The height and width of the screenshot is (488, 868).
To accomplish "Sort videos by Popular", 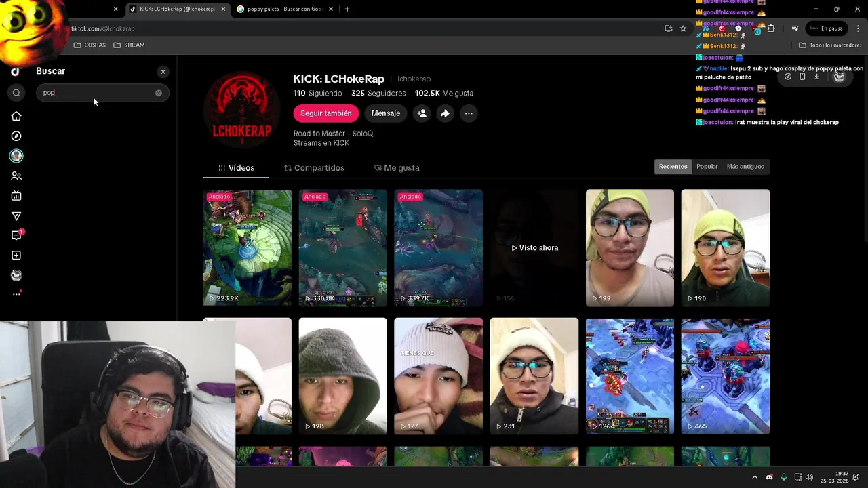I will coord(707,167).
